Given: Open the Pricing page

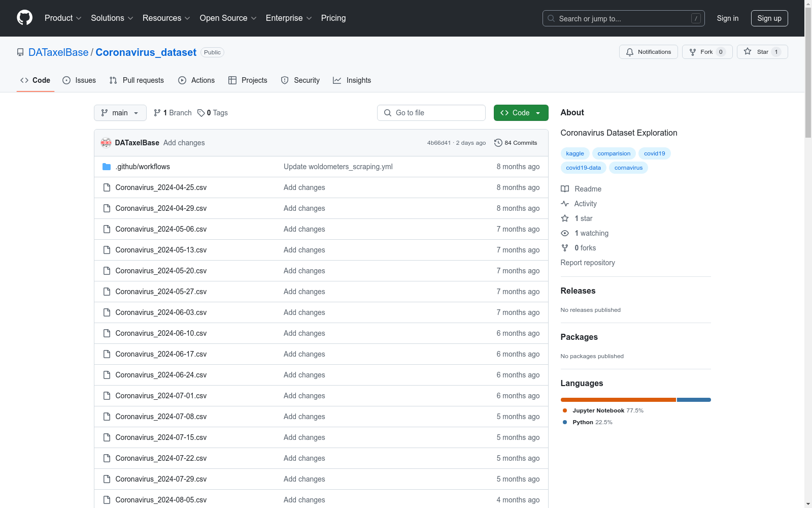Looking at the screenshot, I should pos(333,18).
